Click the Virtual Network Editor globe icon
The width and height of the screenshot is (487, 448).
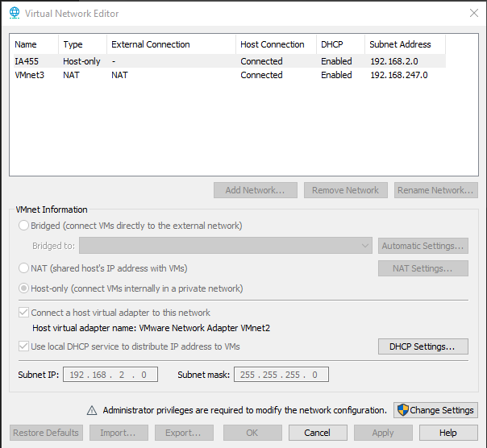coord(15,13)
